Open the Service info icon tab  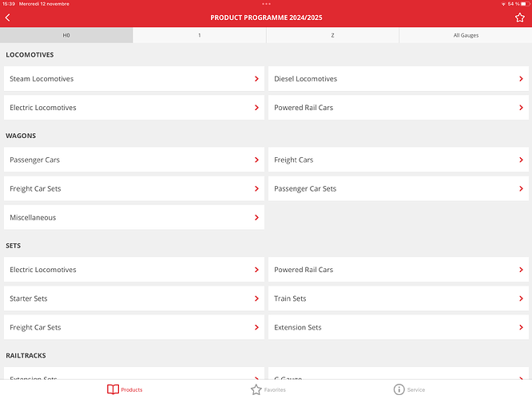(399, 389)
